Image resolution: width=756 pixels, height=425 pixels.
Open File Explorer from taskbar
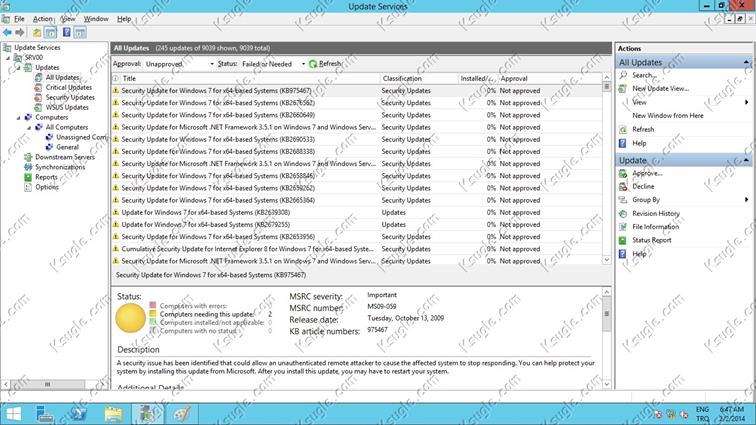point(113,414)
